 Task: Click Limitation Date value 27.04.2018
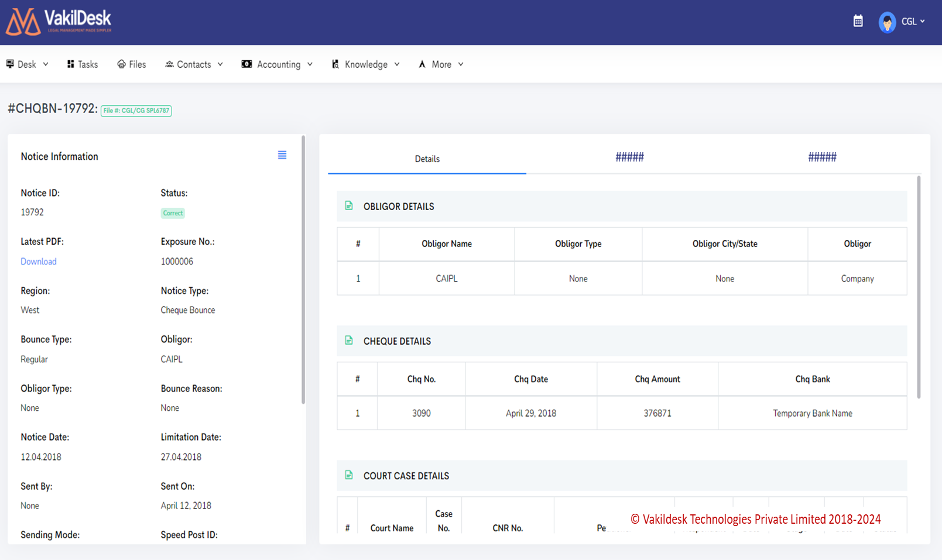(181, 457)
